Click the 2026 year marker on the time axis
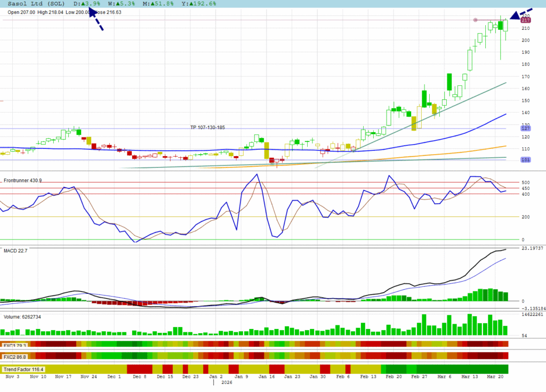Viewport: 546px width, 392px height. tap(226, 382)
